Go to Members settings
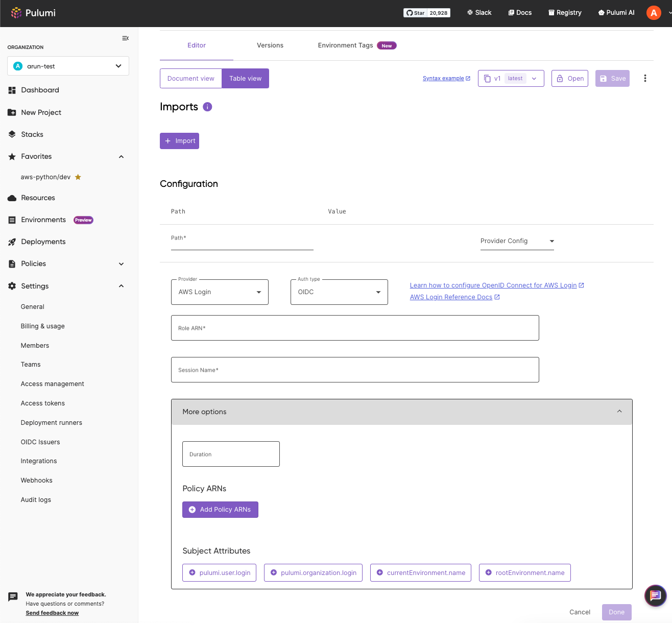This screenshot has height=623, width=672. [35, 346]
